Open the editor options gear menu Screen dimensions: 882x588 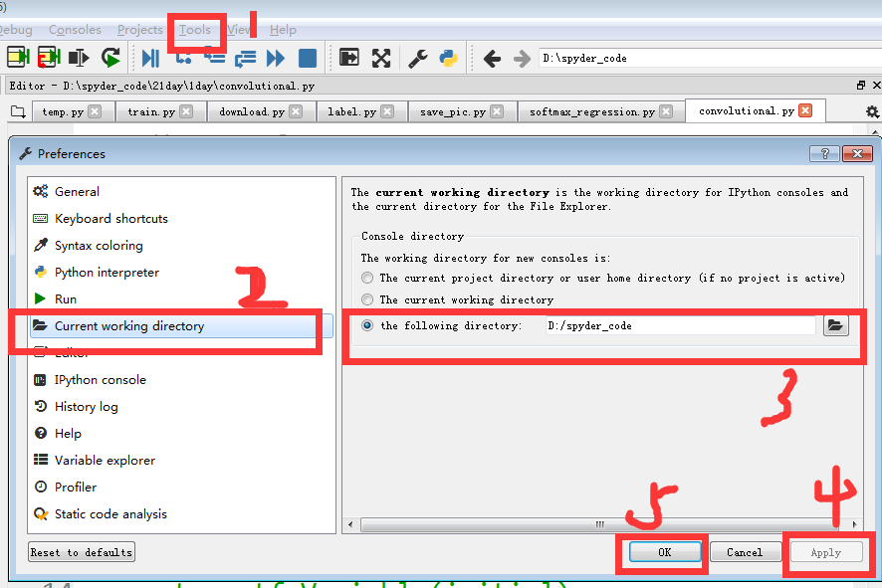point(872,111)
